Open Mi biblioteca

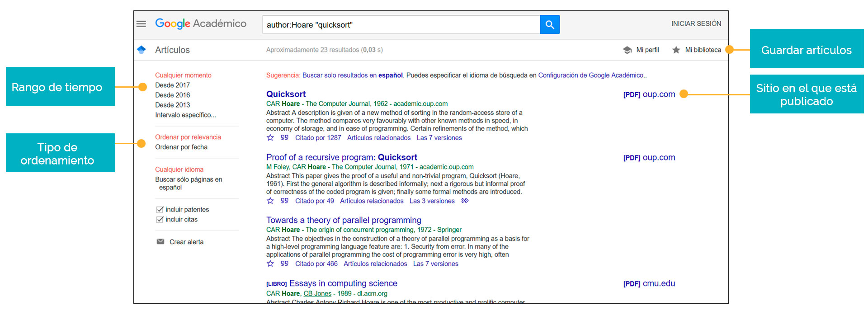tap(703, 50)
